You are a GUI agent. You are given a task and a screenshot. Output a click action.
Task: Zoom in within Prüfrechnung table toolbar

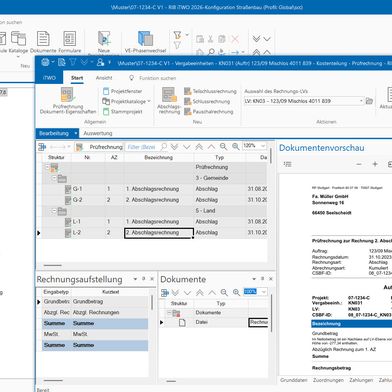click(236, 147)
